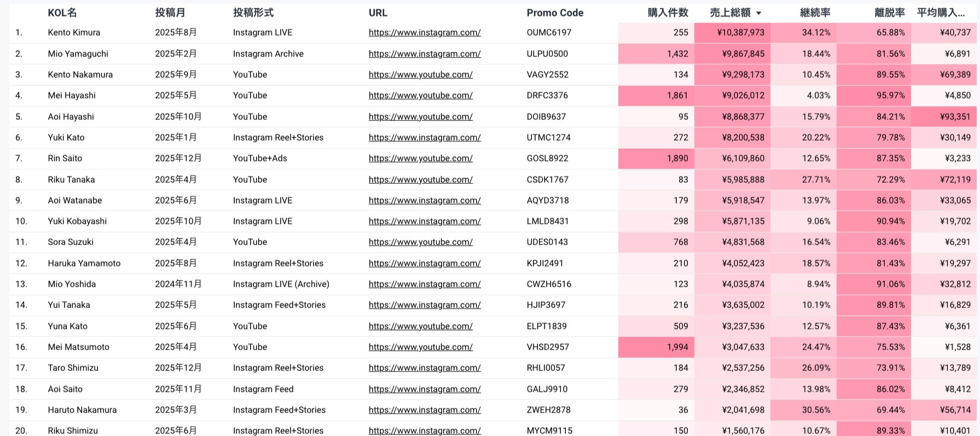Click the 投稿月 column header
The image size is (980, 436).
click(170, 13)
